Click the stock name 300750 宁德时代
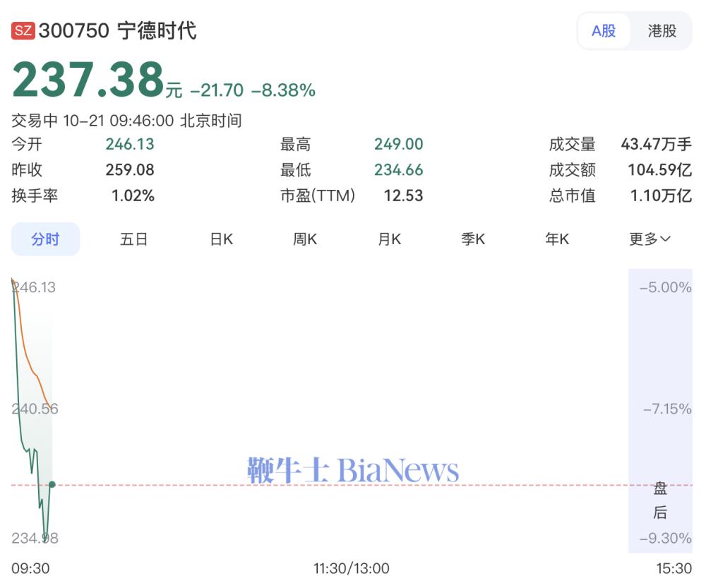Screen dimensions: 706x588 click(117, 30)
